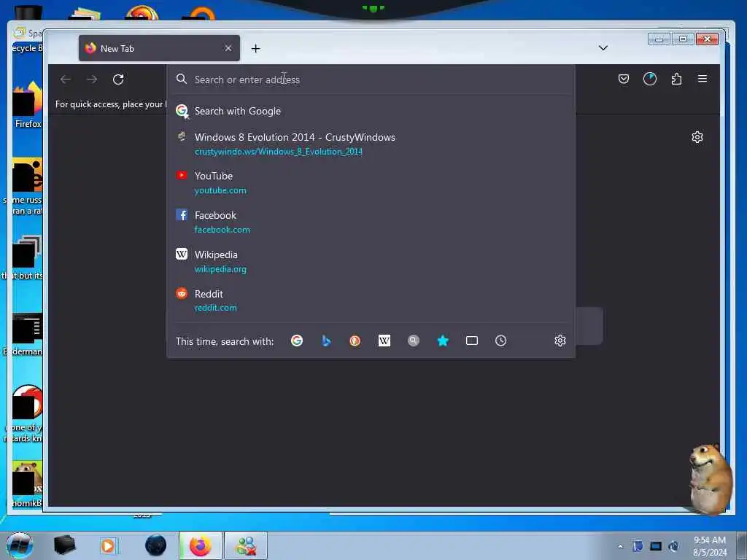Show hidden tray icons arrow
The width and height of the screenshot is (747, 560).
(x=620, y=546)
